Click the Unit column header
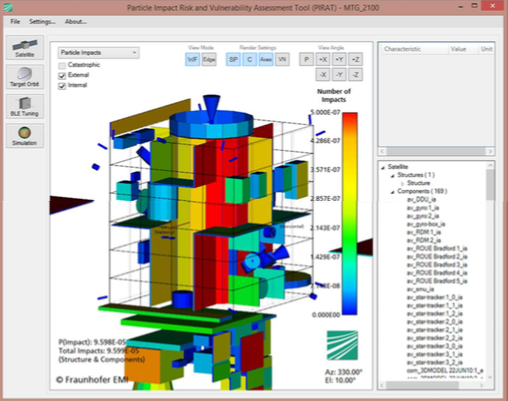Image resolution: width=508 pixels, height=401 pixels. tap(486, 49)
